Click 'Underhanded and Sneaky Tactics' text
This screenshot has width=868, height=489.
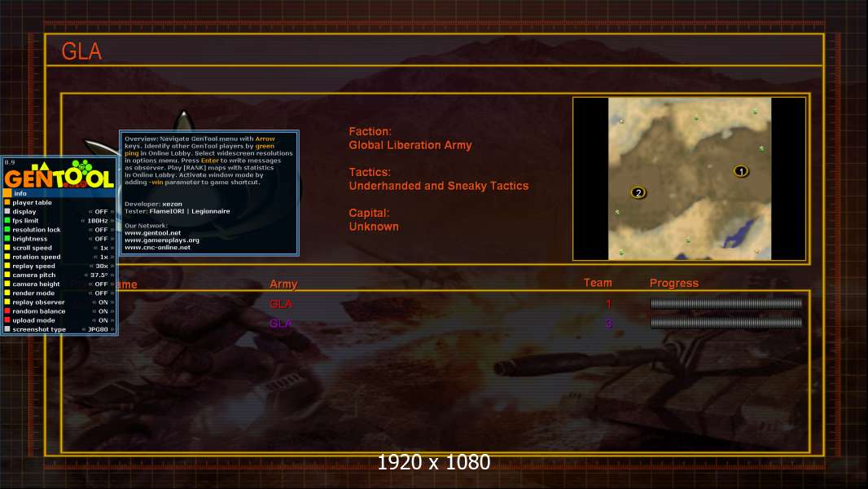438,186
